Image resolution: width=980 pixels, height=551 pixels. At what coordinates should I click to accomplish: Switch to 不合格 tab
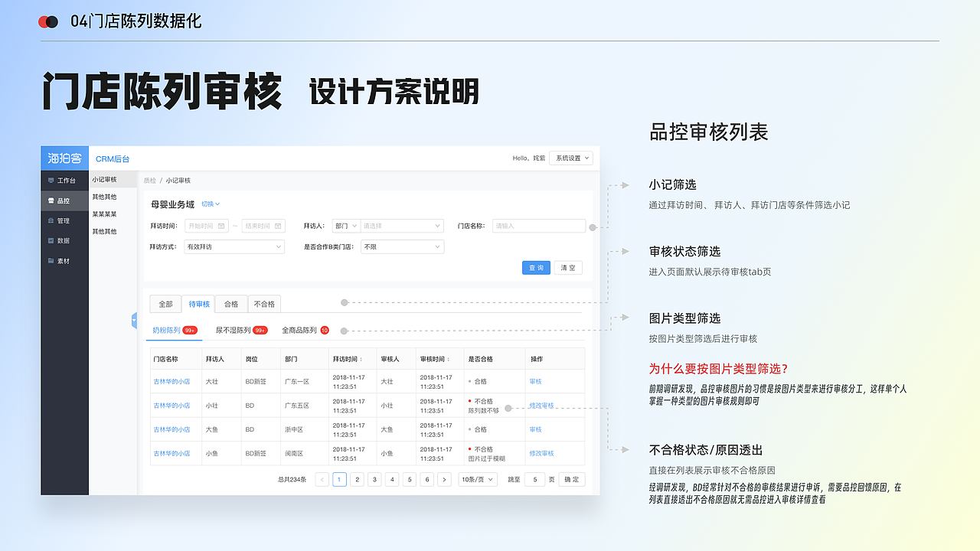point(264,304)
